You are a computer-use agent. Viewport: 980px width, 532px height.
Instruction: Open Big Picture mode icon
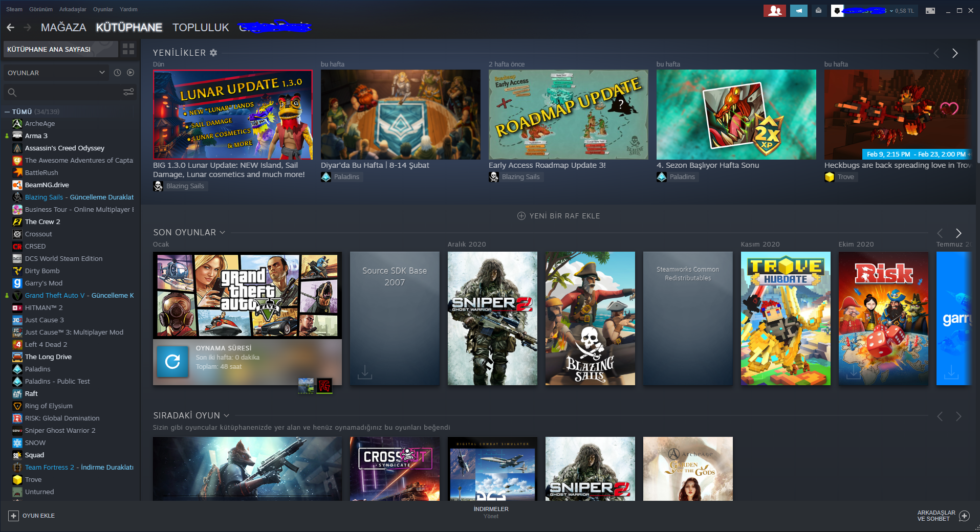[930, 11]
